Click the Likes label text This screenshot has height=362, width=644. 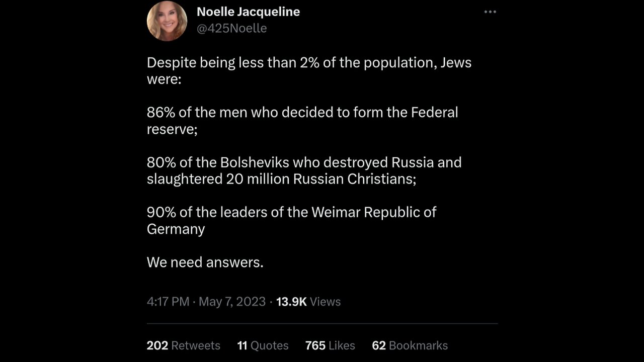click(x=342, y=345)
